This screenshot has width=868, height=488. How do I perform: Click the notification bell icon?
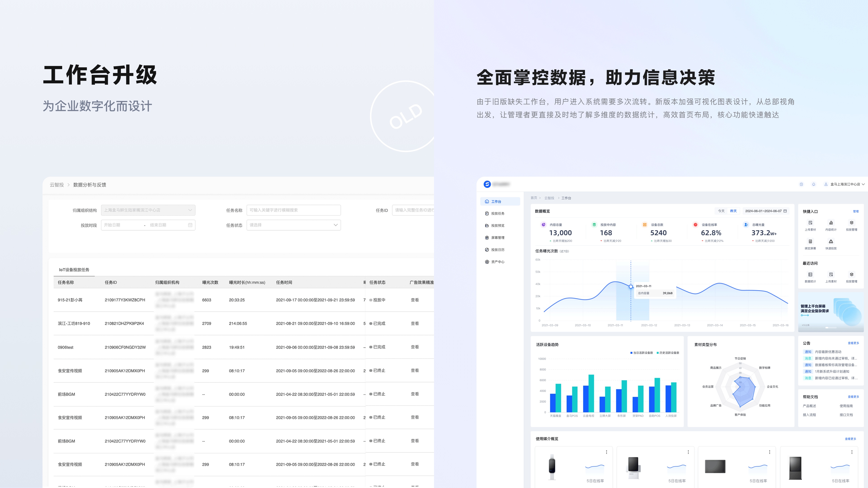tap(814, 184)
